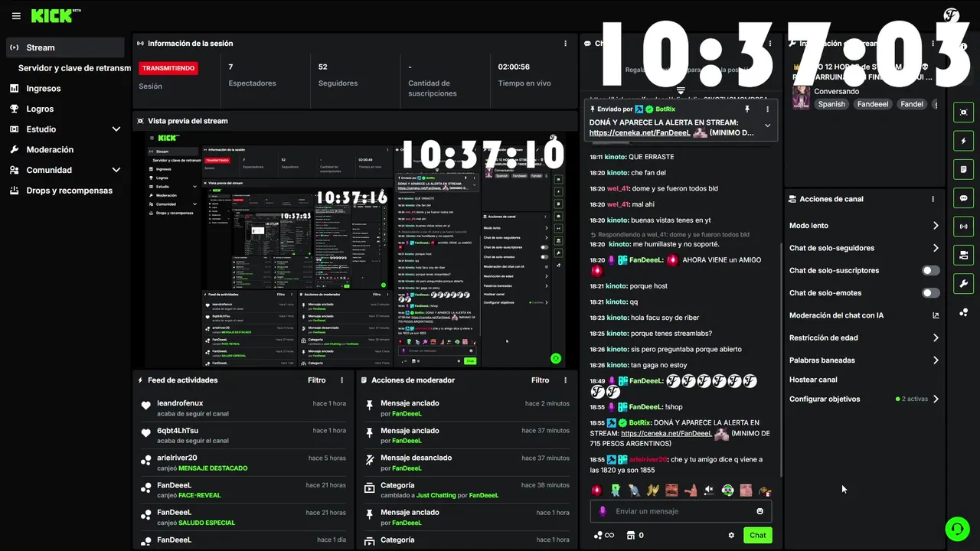Toggle the lightning activity feed icon in right rail
The height and width of the screenshot is (551, 980).
(963, 141)
